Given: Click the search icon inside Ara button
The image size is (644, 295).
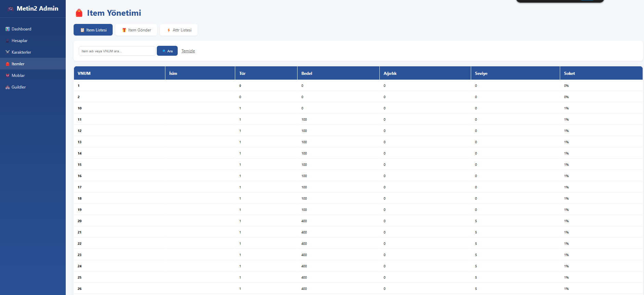Looking at the screenshot, I should click(164, 51).
